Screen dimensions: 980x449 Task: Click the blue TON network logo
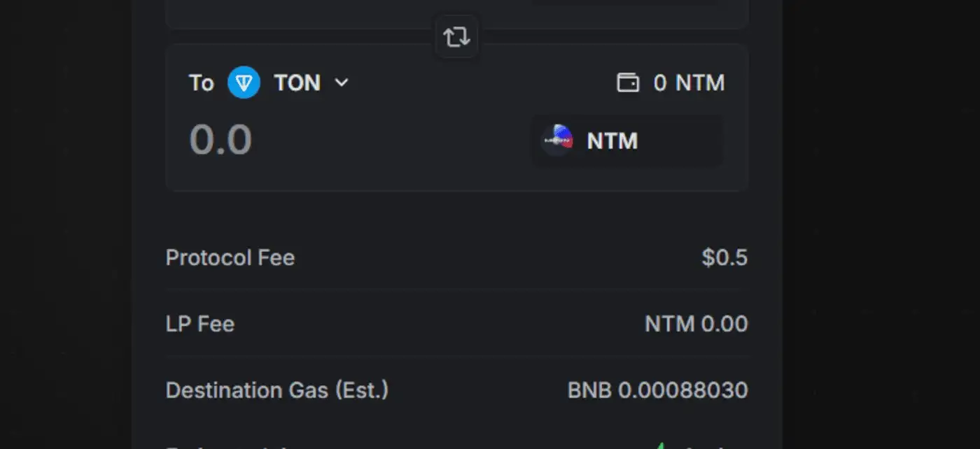[244, 83]
